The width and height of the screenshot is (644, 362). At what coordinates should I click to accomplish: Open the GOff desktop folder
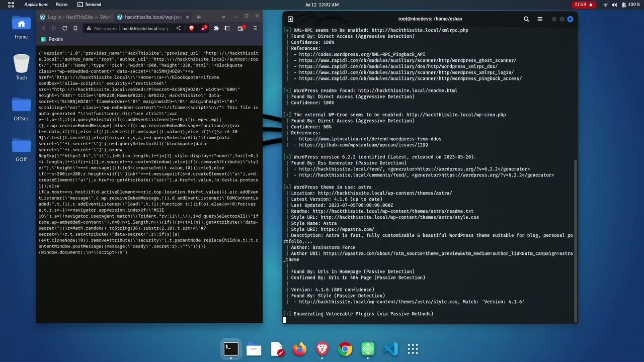21,149
